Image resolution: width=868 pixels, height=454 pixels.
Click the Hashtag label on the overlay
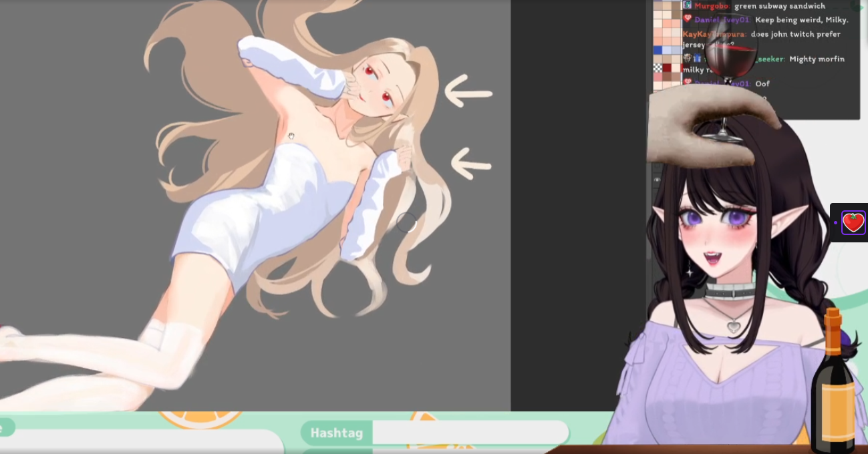click(336, 433)
